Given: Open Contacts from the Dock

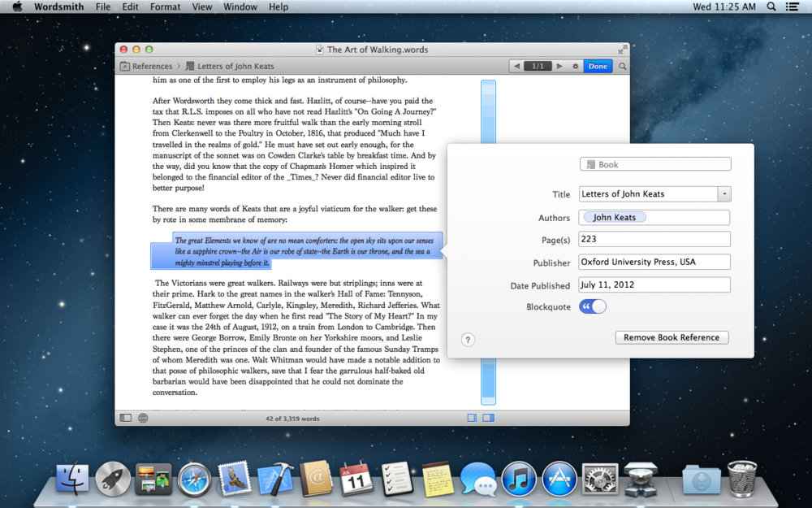Looking at the screenshot, I should pyautogui.click(x=316, y=479).
